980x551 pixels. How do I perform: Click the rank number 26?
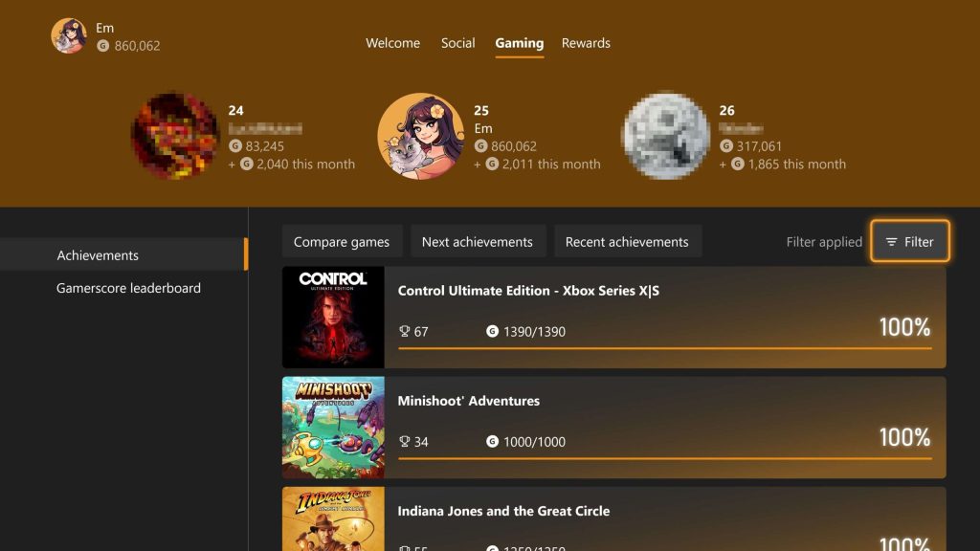727,111
